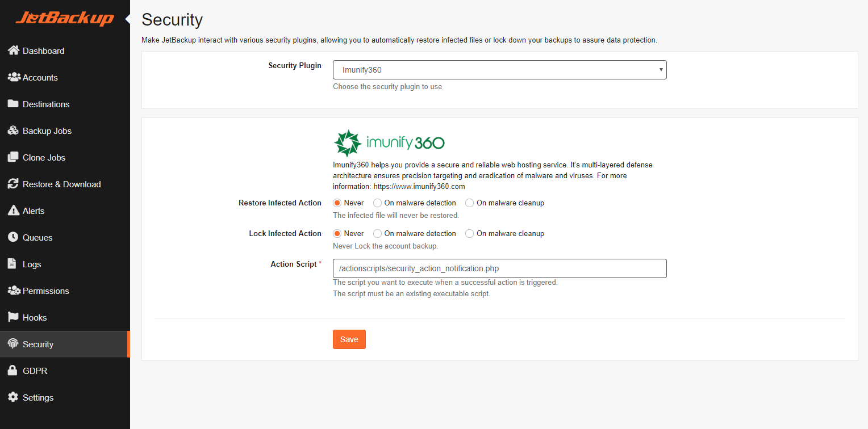Open the Queues page
The width and height of the screenshot is (868, 429).
(65, 237)
